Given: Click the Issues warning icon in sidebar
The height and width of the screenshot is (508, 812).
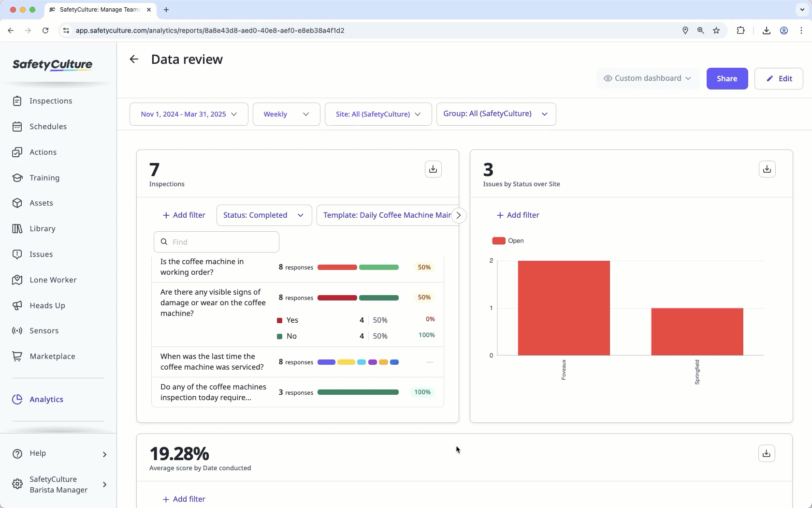Looking at the screenshot, I should [x=17, y=254].
